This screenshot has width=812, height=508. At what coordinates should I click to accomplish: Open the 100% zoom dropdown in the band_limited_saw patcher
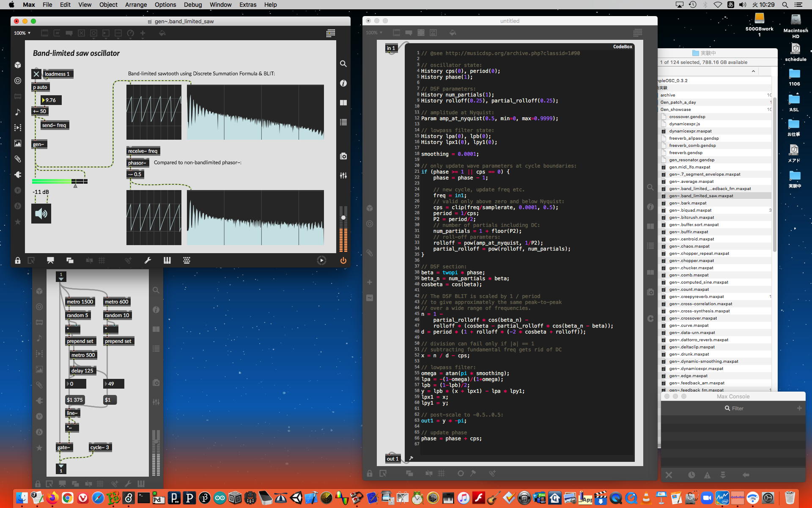[22, 33]
